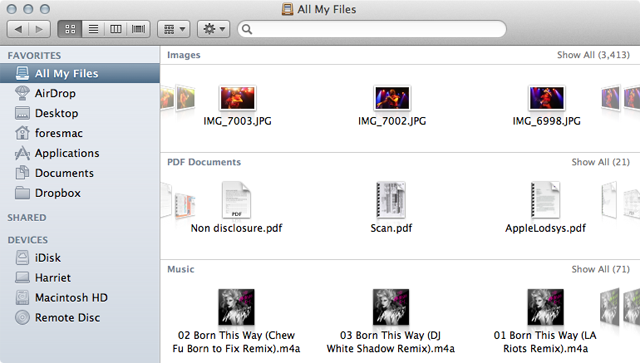Click the DJ White Shadow Remix name
Image resolution: width=640 pixels, height=363 pixels.
(x=391, y=342)
